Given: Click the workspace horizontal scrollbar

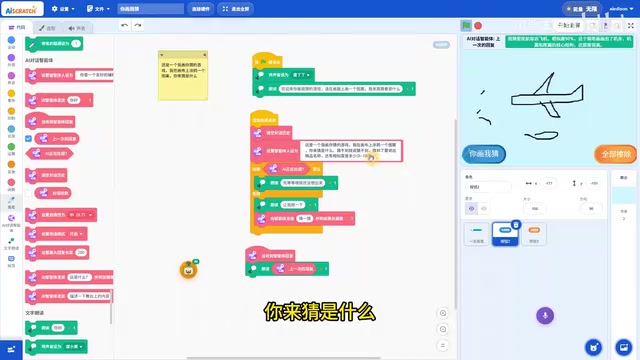Looking at the screenshot, I should [284, 358].
